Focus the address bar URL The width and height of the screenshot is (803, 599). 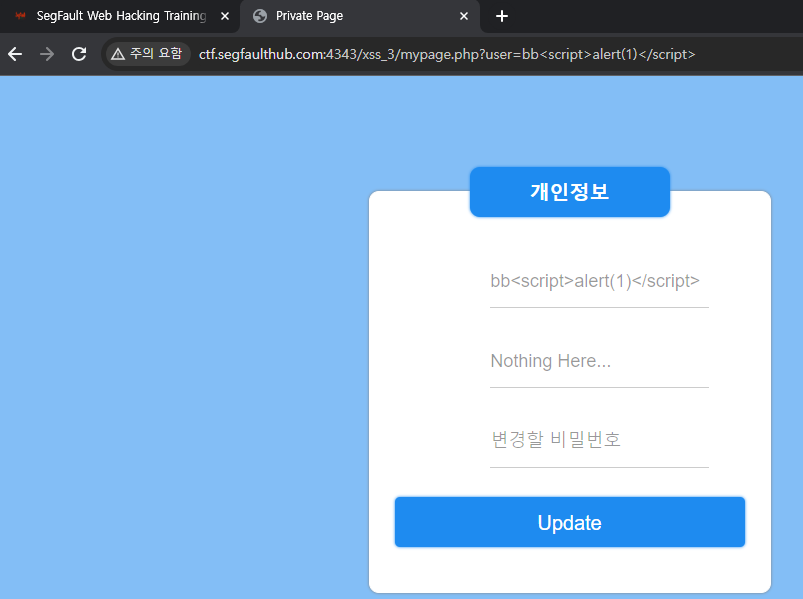tap(447, 54)
